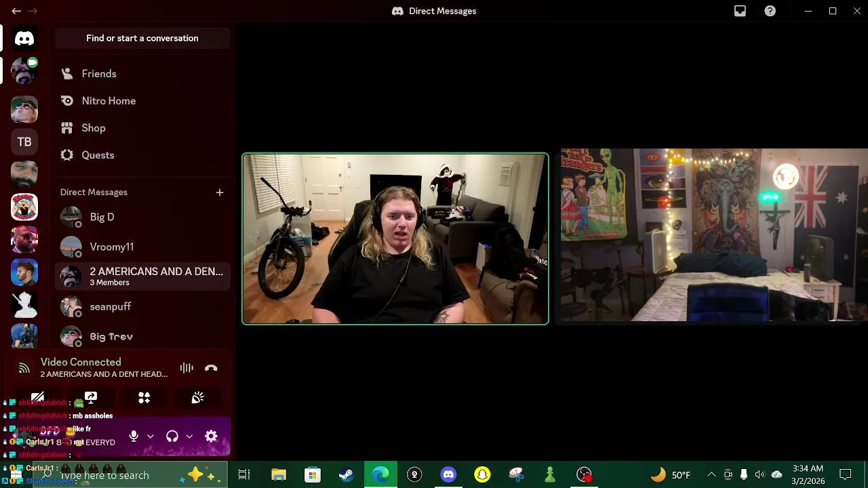Select the bedroom webcam video tile
Image resolution: width=868 pixels, height=488 pixels.
[712, 235]
